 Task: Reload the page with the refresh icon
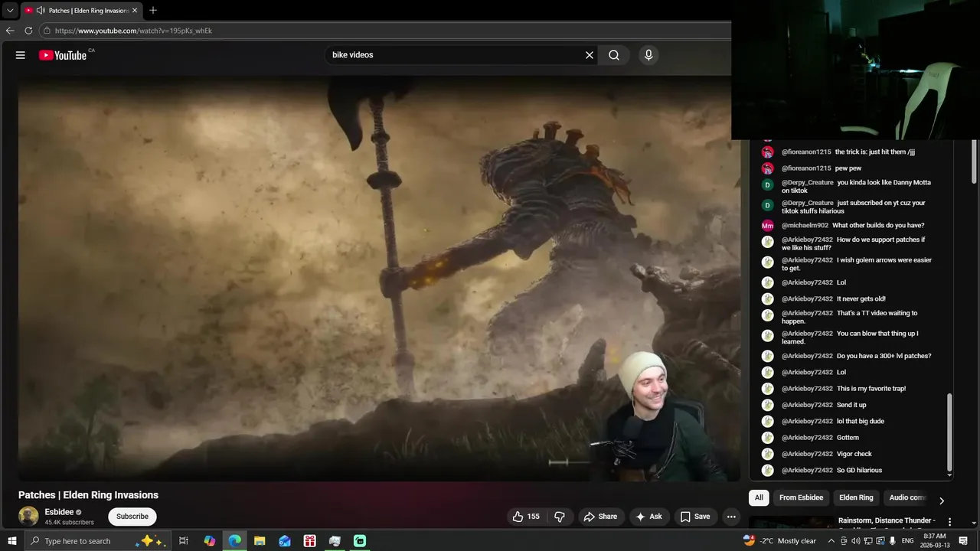(28, 31)
